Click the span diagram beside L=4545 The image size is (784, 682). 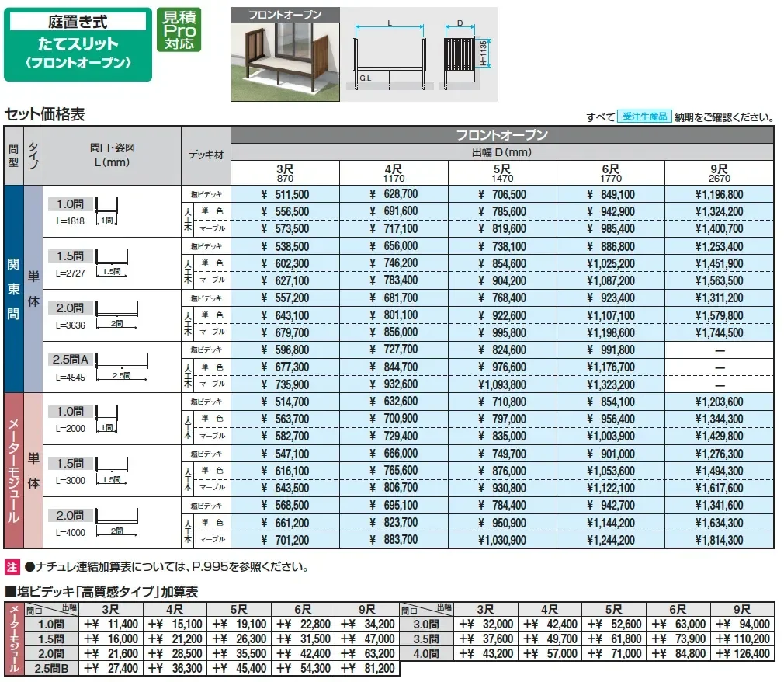point(122,367)
